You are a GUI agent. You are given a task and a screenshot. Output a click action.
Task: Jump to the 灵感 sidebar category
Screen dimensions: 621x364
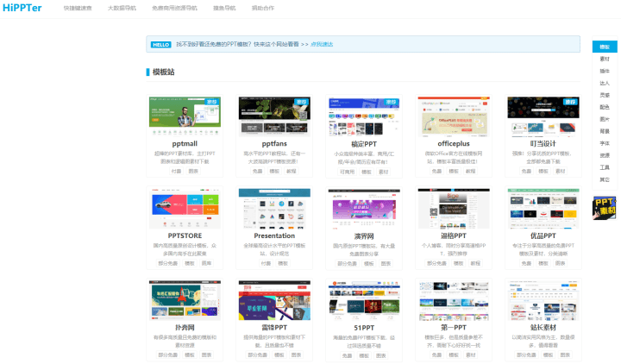[x=605, y=95]
